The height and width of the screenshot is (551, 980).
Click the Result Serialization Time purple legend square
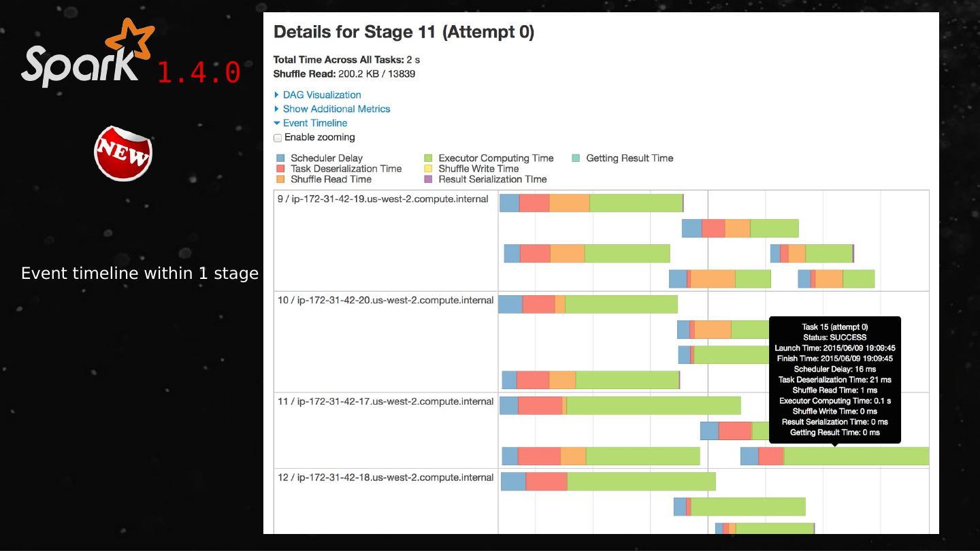pyautogui.click(x=428, y=180)
